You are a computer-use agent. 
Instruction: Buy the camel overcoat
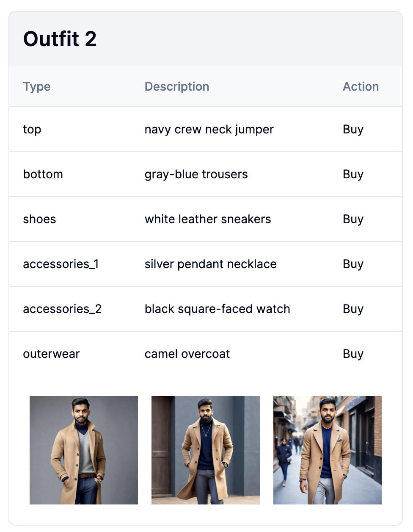(353, 354)
